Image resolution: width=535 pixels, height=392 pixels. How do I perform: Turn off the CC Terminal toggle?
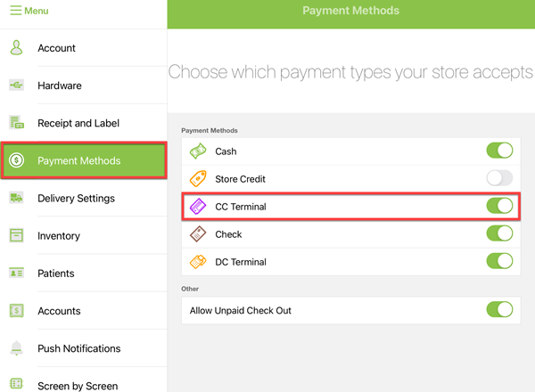(x=499, y=207)
